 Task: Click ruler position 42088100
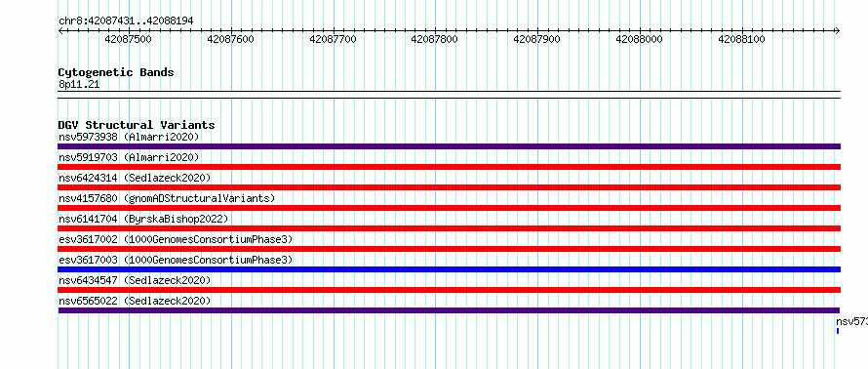(x=741, y=39)
